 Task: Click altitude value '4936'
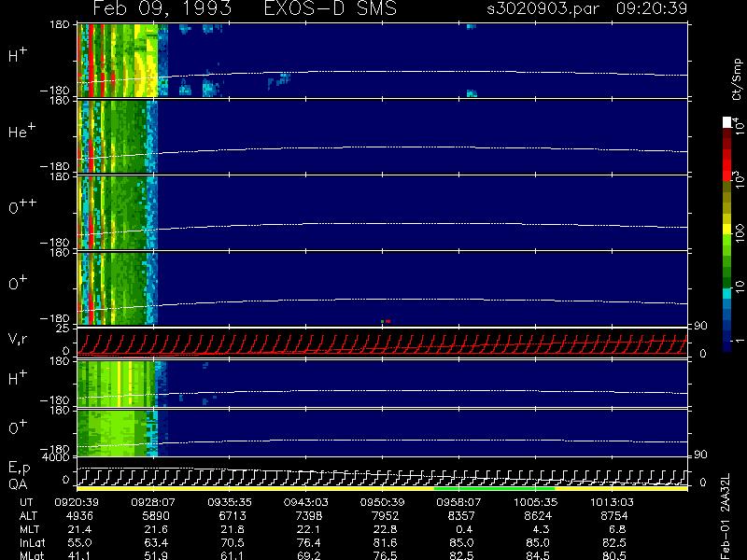coord(79,516)
